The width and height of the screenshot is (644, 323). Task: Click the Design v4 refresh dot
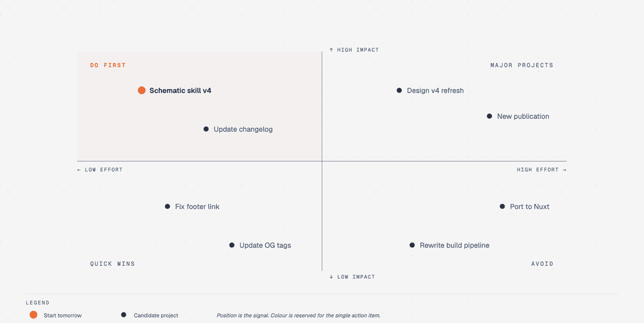[399, 91]
